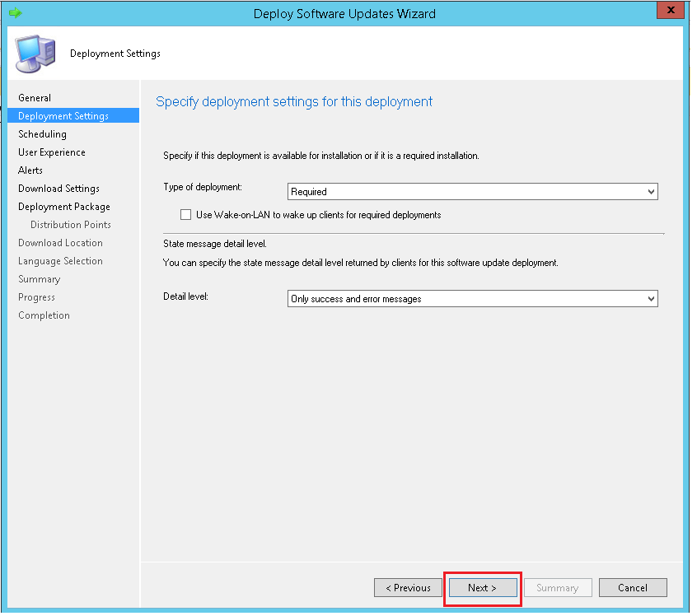Navigate to the Download Location step

coord(60,242)
